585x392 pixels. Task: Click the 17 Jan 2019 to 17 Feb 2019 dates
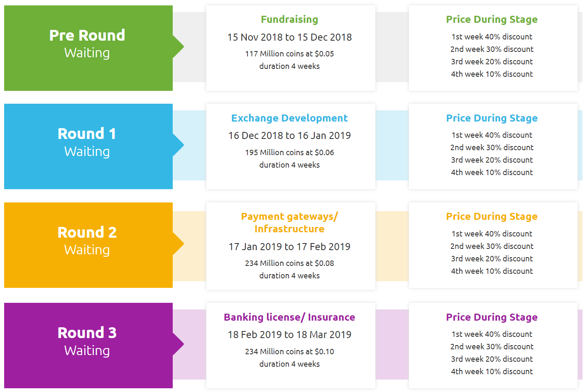289,247
